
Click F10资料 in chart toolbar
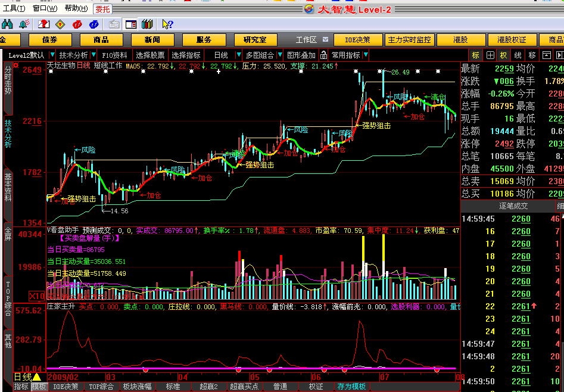pos(115,55)
